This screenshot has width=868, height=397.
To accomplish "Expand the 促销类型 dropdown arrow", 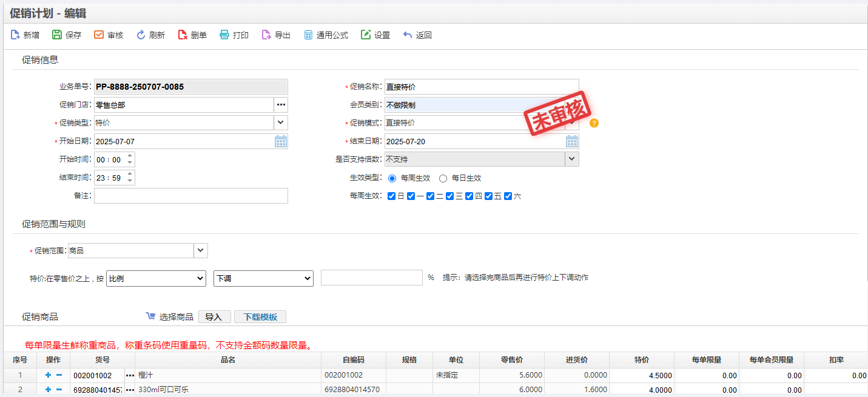I will click(281, 122).
